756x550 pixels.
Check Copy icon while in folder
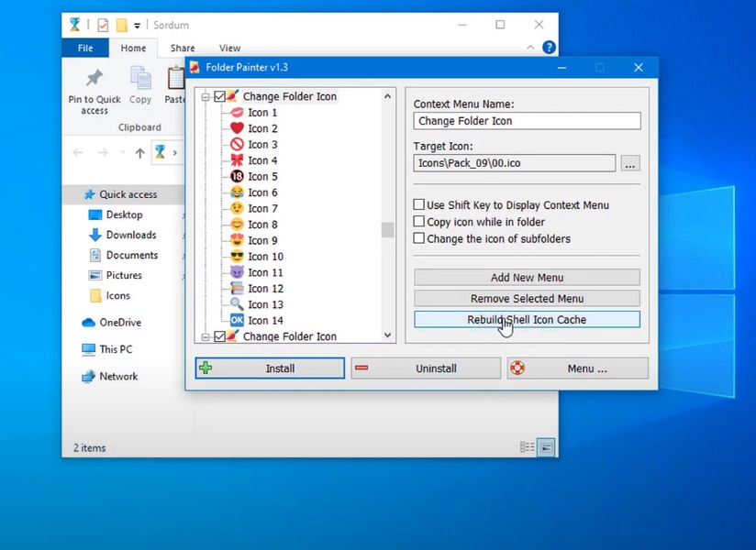[x=419, y=222]
